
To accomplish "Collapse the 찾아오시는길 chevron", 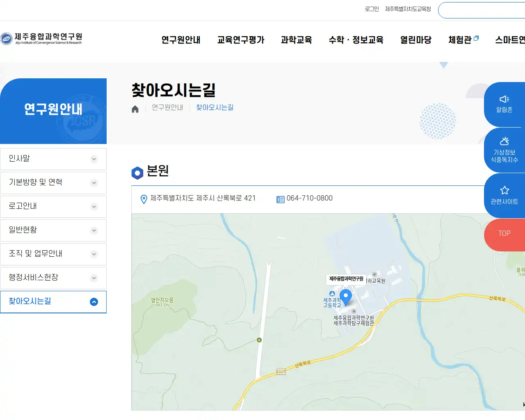I will (x=94, y=302).
